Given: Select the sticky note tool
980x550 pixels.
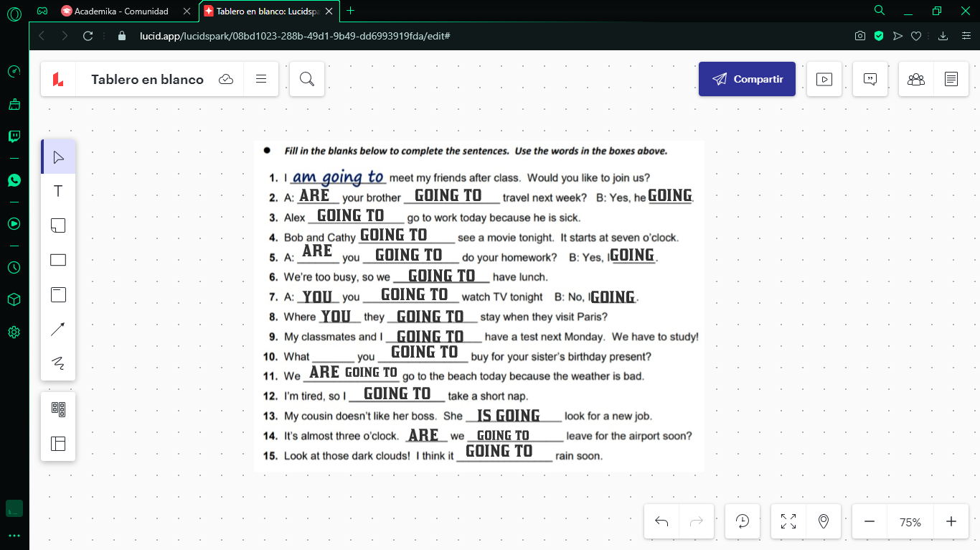Looking at the screenshot, I should click(58, 225).
